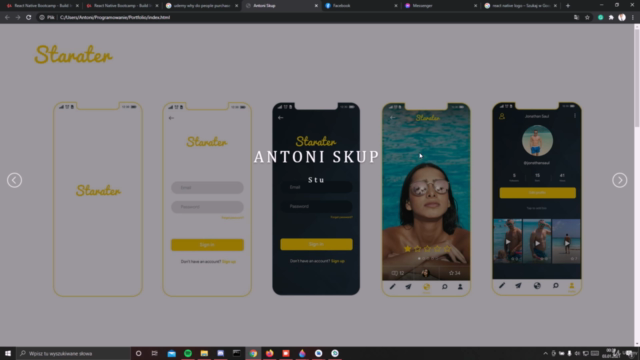Open Firefox from the taskbar
This screenshot has height=360, width=640.
point(269,353)
